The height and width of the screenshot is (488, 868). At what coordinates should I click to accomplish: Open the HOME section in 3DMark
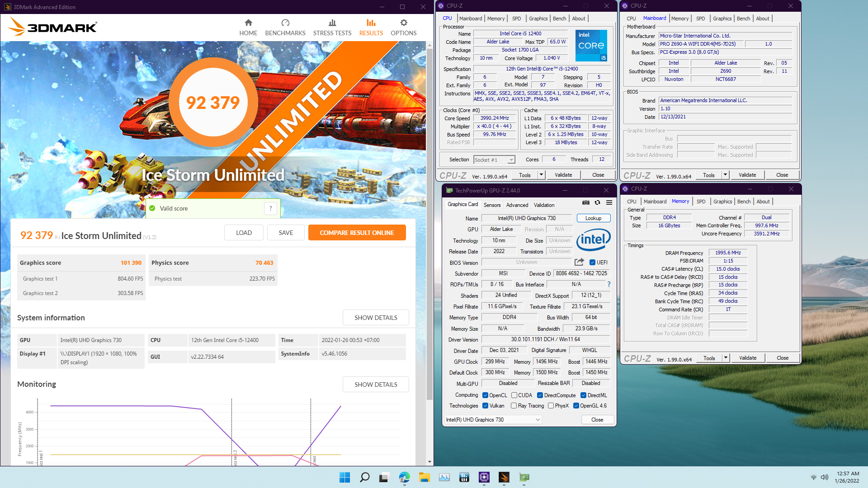(248, 28)
